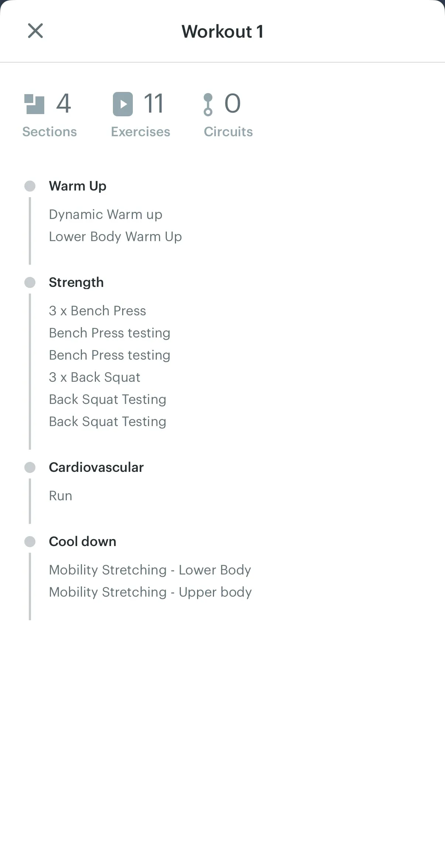The width and height of the screenshot is (445, 868).
Task: Open the Run exercise
Action: (61, 496)
